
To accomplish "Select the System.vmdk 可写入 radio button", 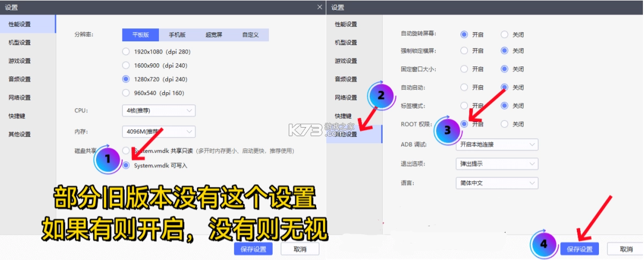I will [126, 166].
